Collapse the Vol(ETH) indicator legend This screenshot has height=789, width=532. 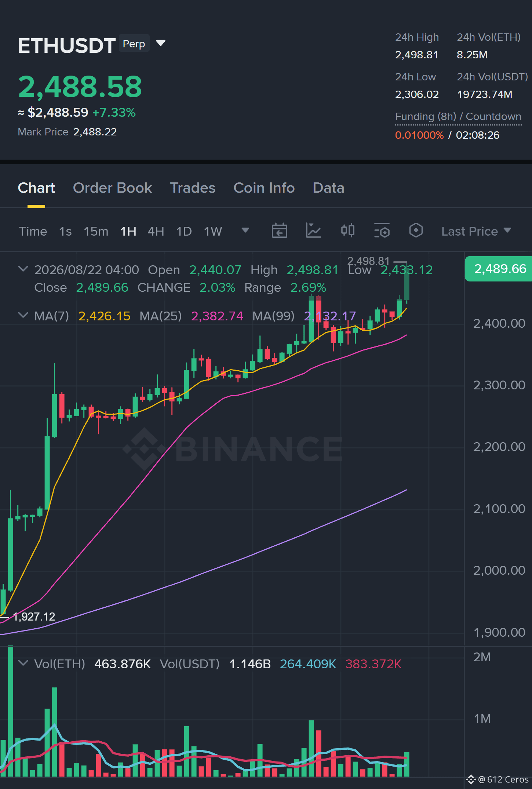(23, 663)
